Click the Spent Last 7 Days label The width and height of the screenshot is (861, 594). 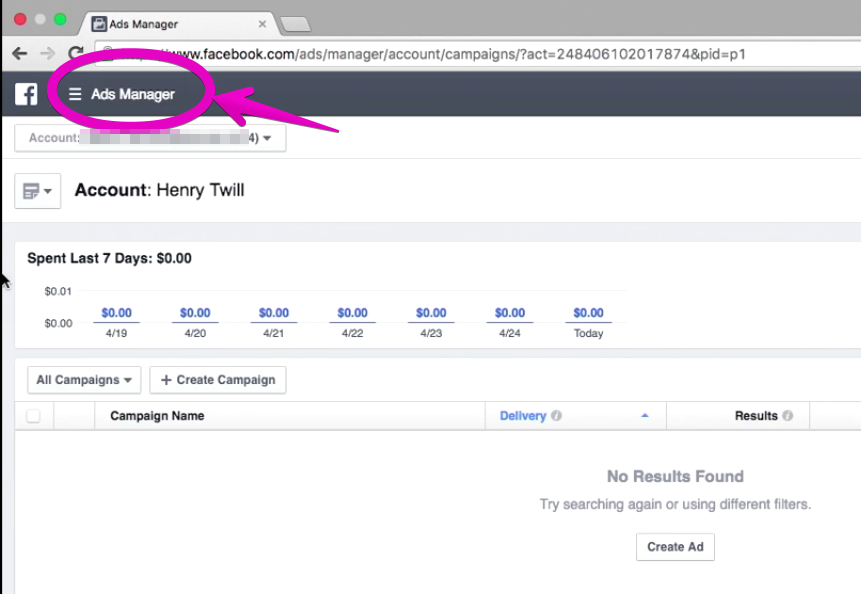pyautogui.click(x=109, y=258)
